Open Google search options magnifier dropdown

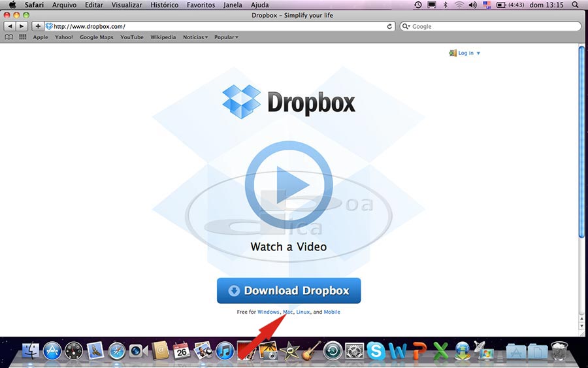(x=406, y=26)
